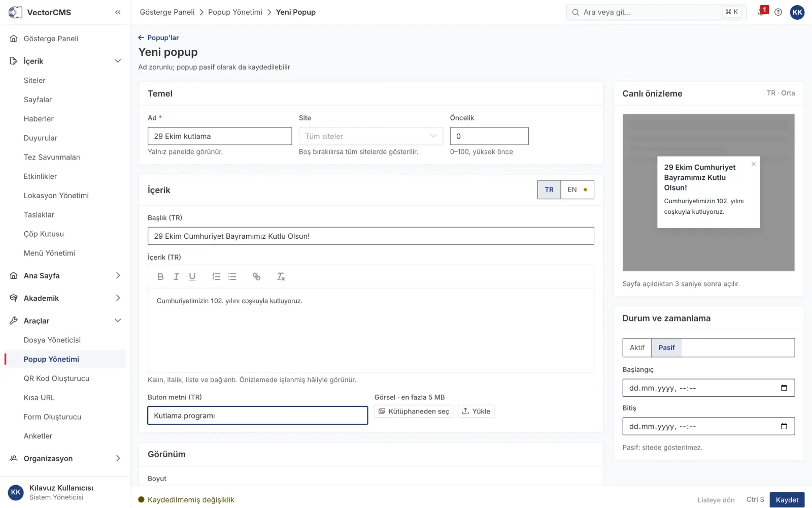Click Popup Yönetimi breadcrumb
Image resolution: width=812 pixels, height=508 pixels.
(235, 12)
